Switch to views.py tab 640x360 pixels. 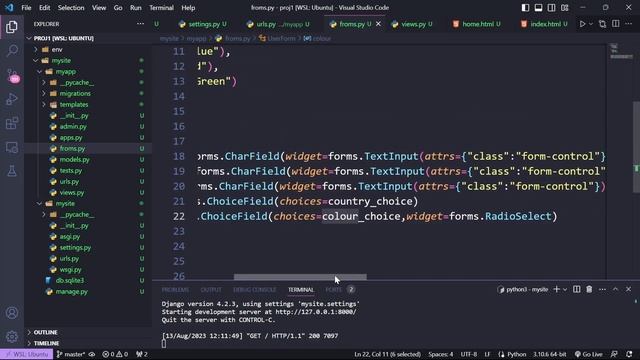[411, 24]
